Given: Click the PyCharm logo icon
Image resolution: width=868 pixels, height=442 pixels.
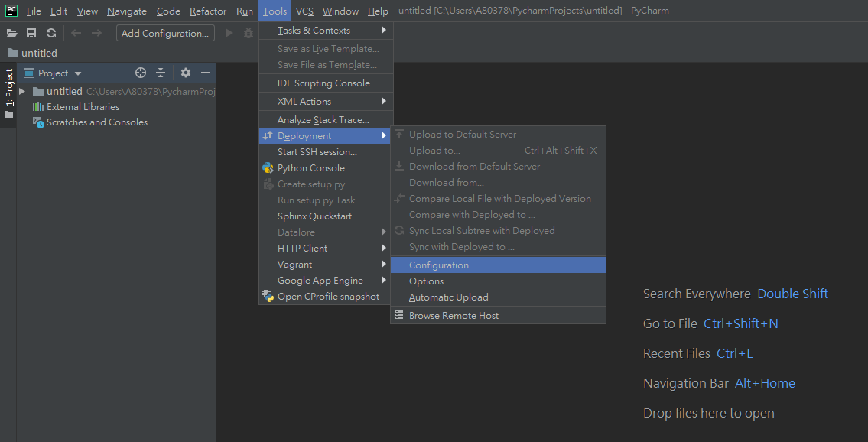Looking at the screenshot, I should coord(11,11).
